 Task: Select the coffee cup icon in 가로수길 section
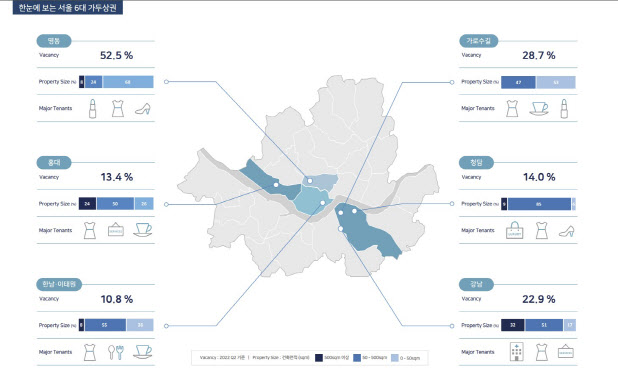tap(539, 108)
